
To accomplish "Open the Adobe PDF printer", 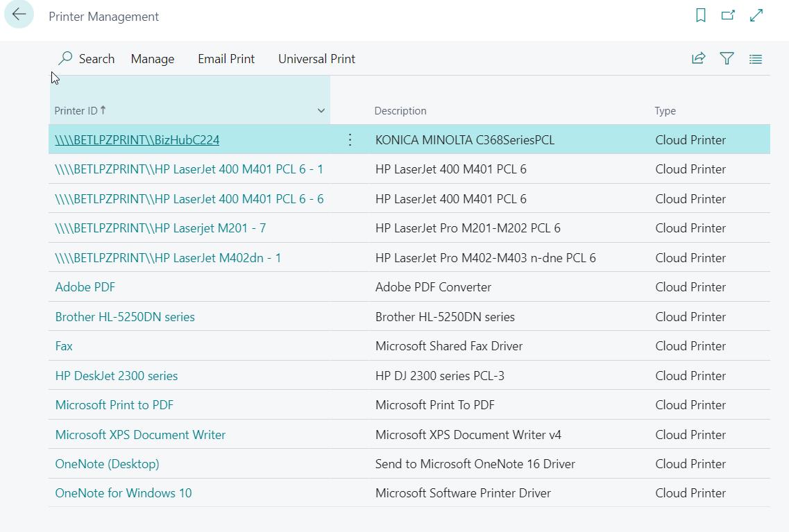I will (x=85, y=286).
